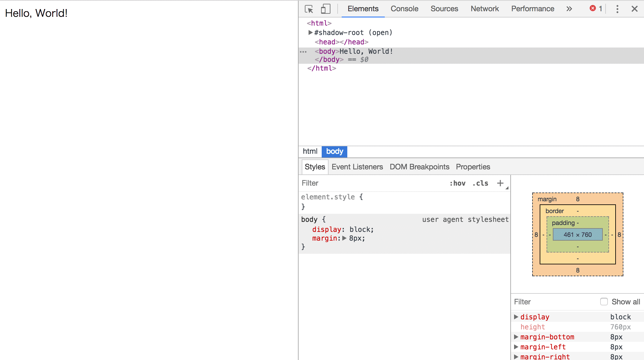Click the ellipsis beside the body node
Screen dimensions: 644x360
(x=303, y=52)
